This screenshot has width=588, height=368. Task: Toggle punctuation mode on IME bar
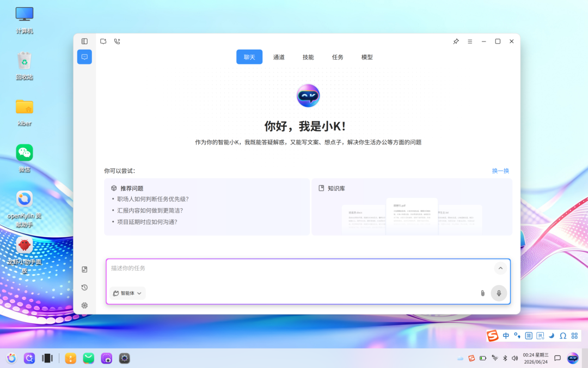pyautogui.click(x=517, y=336)
